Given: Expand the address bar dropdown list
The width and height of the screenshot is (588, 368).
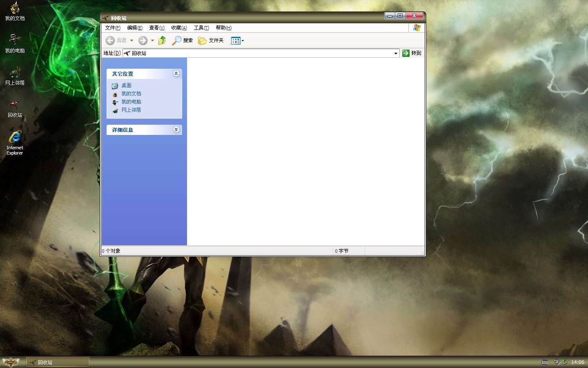Looking at the screenshot, I should (396, 53).
